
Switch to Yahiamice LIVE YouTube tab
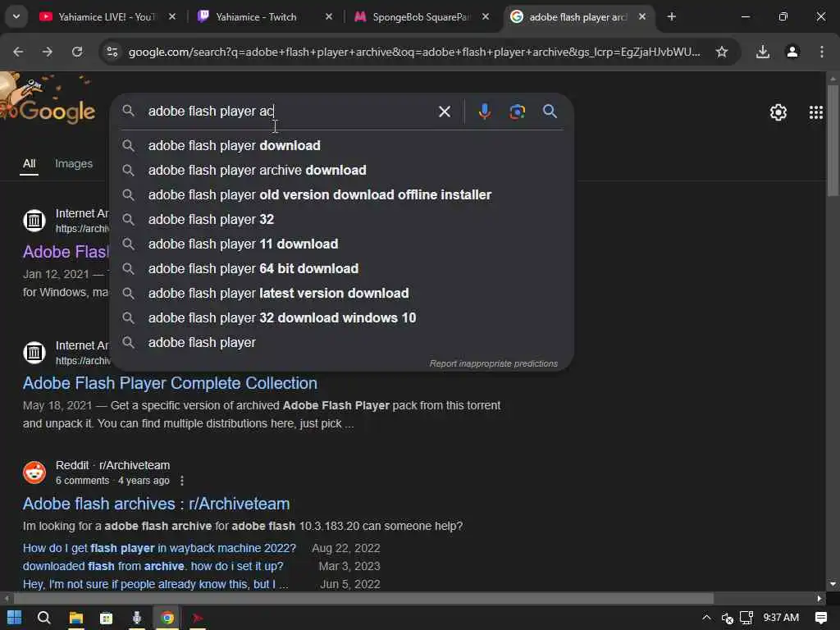point(107,16)
